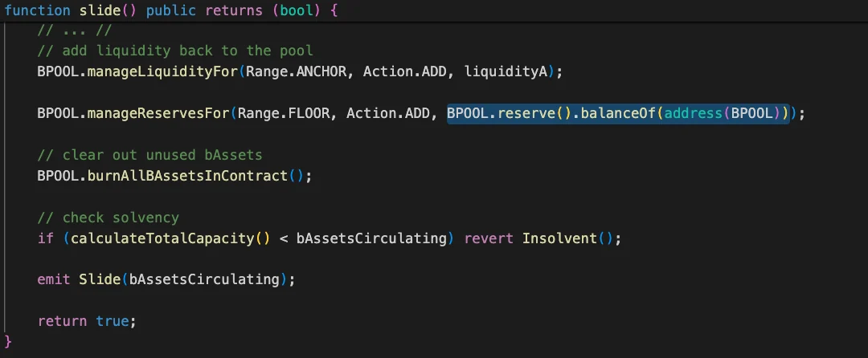868x358 pixels.
Task: Click the manageReservesFor method name
Action: coord(159,113)
